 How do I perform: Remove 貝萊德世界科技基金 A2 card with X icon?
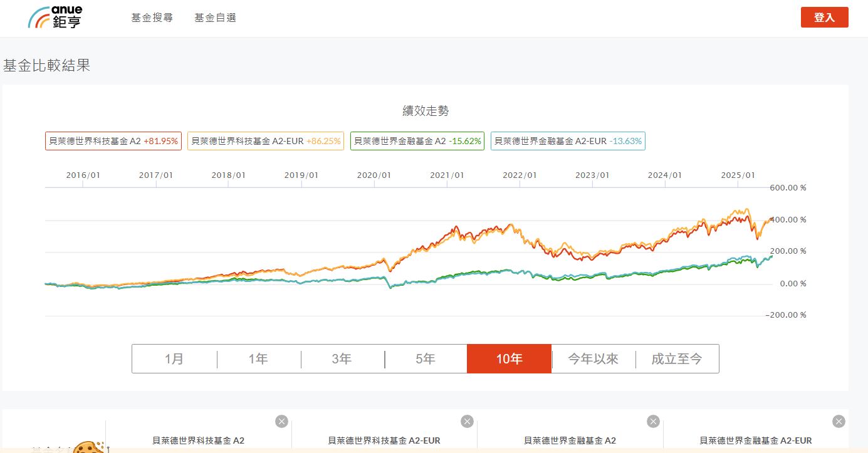click(x=281, y=421)
